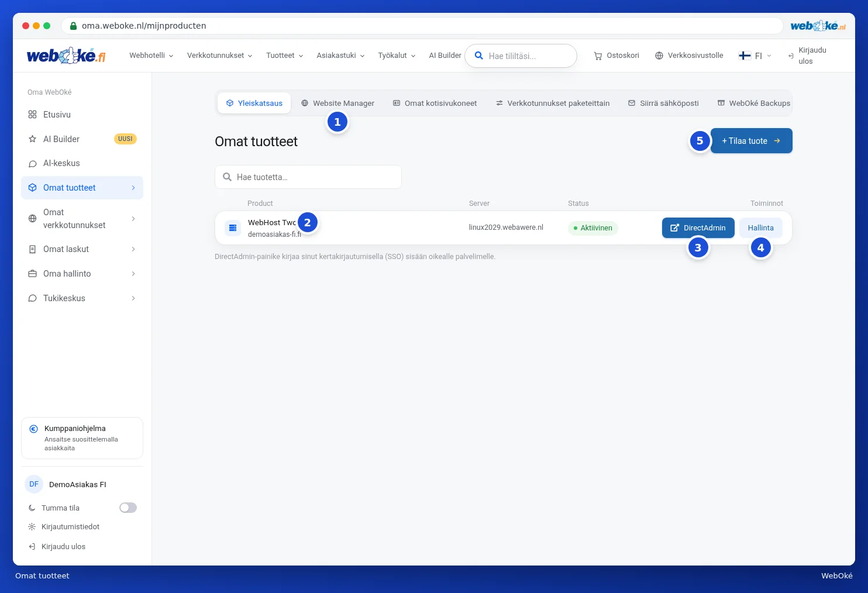Open the WebOké Backups tab

point(754,103)
